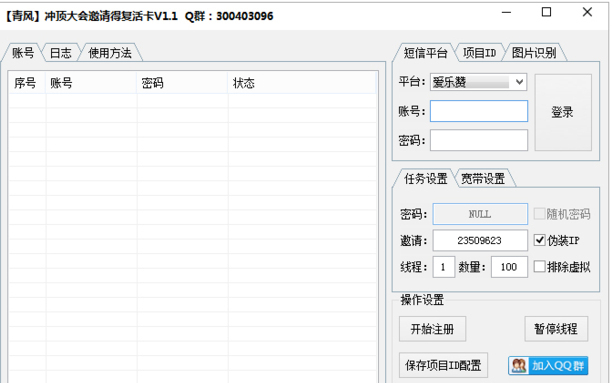The image size is (612, 383).
Task: Click the 密码 column header in table
Action: pyautogui.click(x=182, y=83)
